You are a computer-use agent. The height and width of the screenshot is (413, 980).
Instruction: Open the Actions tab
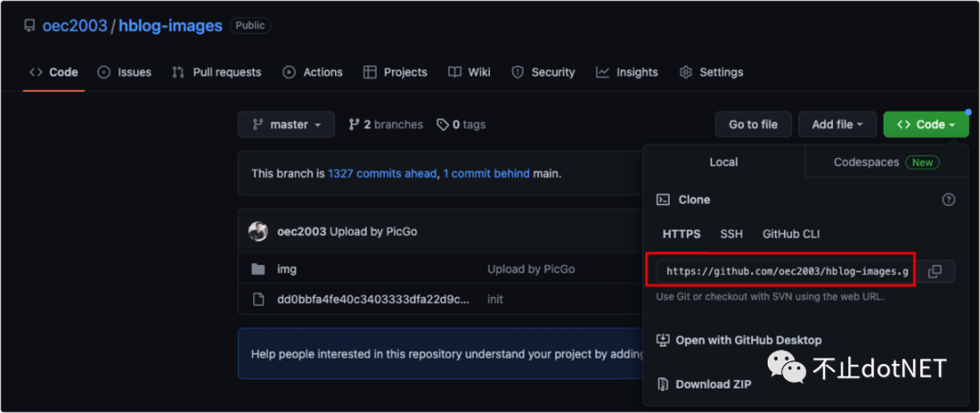[x=312, y=73]
